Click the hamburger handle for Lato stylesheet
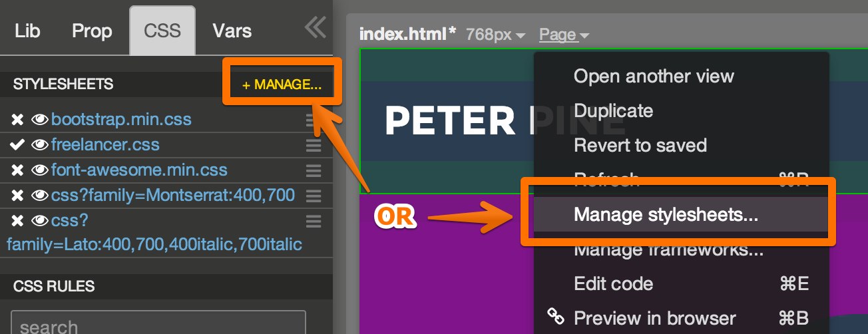The width and height of the screenshot is (868, 334). pyautogui.click(x=314, y=221)
